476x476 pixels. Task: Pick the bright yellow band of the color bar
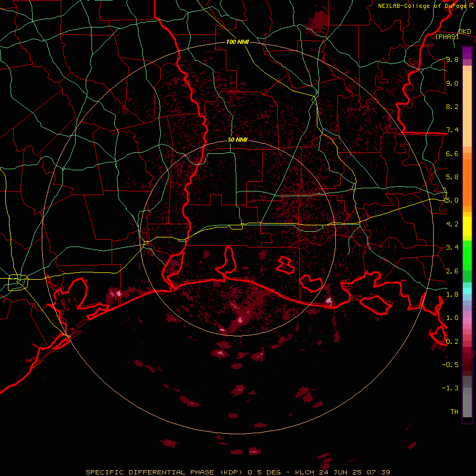tap(467, 226)
